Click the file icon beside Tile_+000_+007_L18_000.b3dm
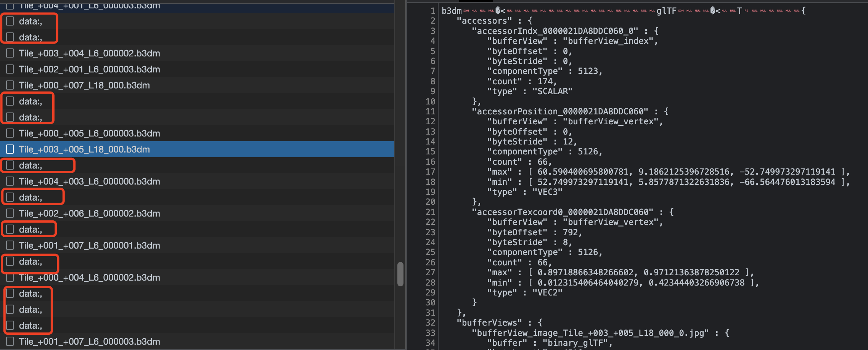 pyautogui.click(x=10, y=85)
